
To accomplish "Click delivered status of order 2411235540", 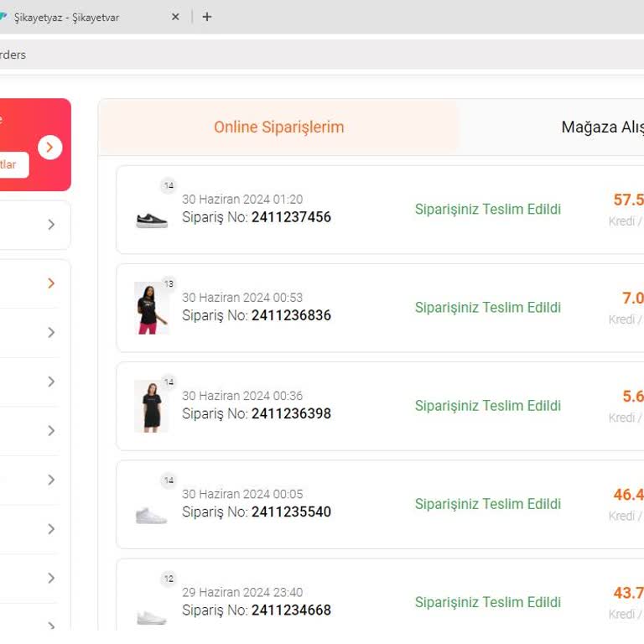I will point(488,503).
